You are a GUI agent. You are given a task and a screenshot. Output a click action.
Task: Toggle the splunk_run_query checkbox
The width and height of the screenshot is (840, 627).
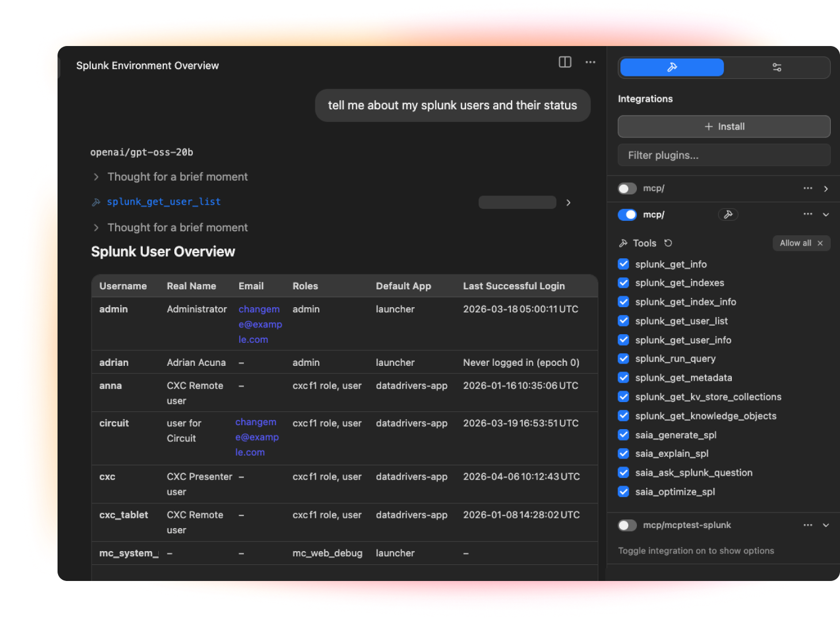coord(623,359)
